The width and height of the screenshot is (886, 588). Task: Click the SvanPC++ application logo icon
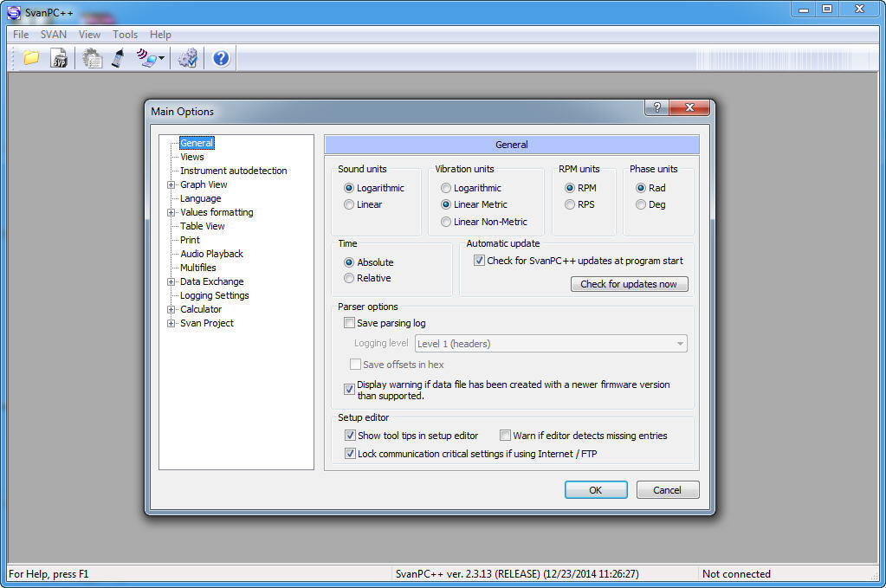14,12
